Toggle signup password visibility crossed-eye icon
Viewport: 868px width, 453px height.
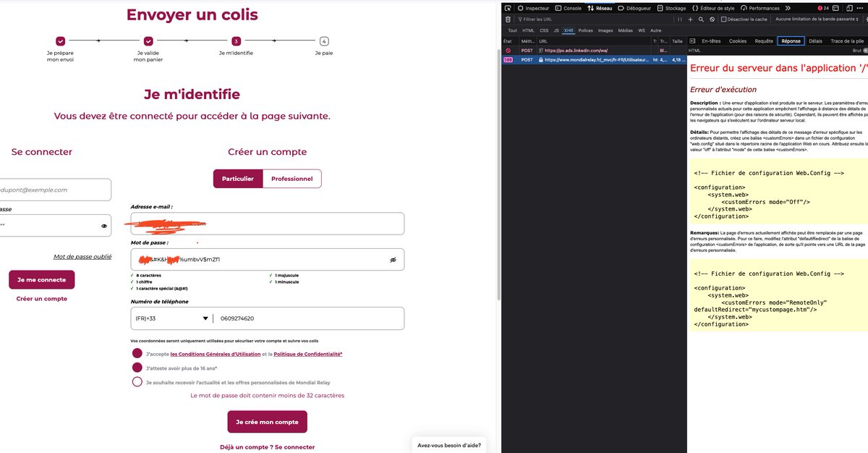[x=393, y=259]
